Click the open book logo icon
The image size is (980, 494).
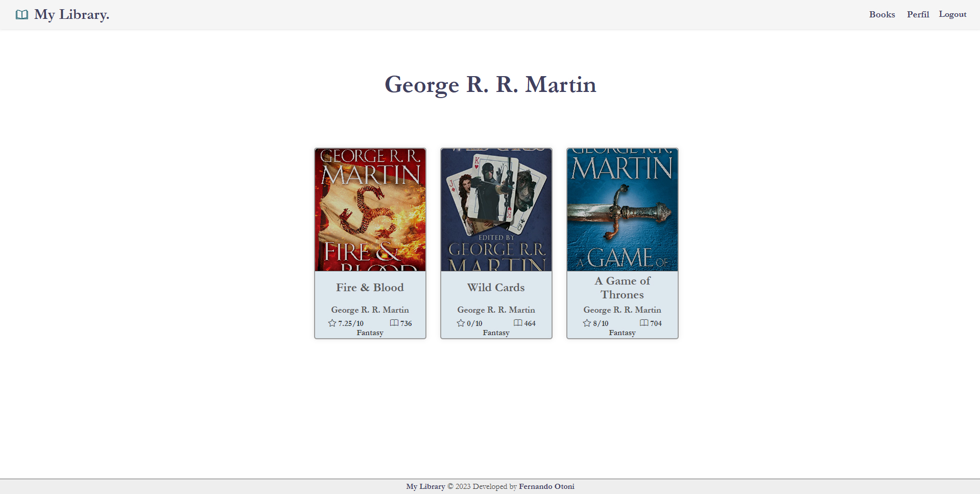(21, 14)
